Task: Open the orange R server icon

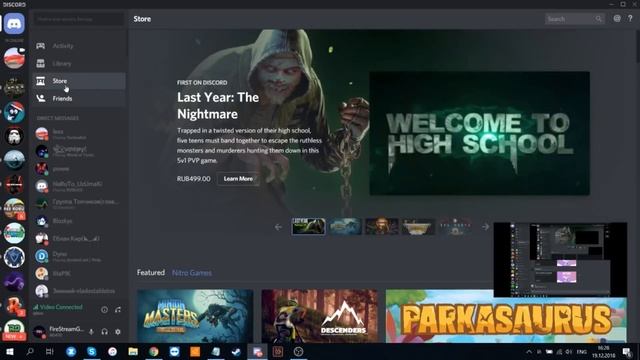Action: (14, 306)
